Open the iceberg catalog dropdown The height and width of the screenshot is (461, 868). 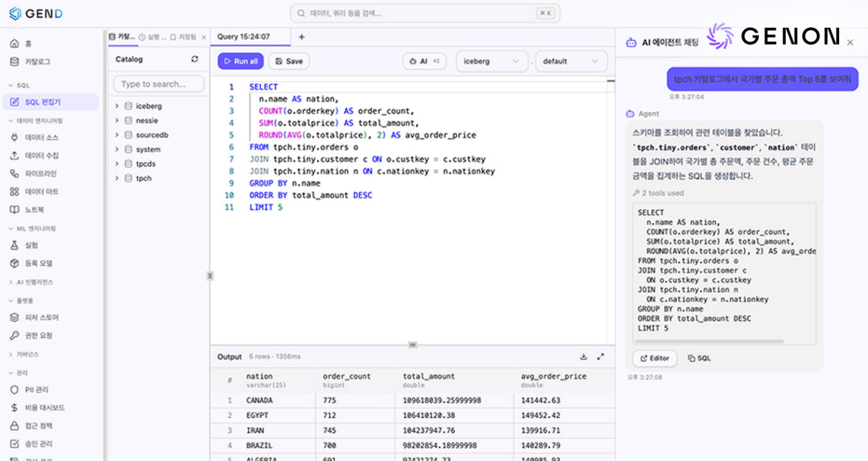[x=492, y=61]
